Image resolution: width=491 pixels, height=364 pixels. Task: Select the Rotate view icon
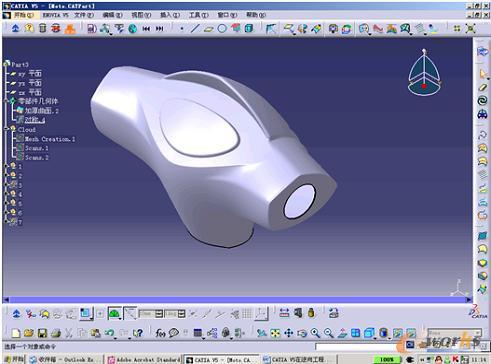click(302, 333)
